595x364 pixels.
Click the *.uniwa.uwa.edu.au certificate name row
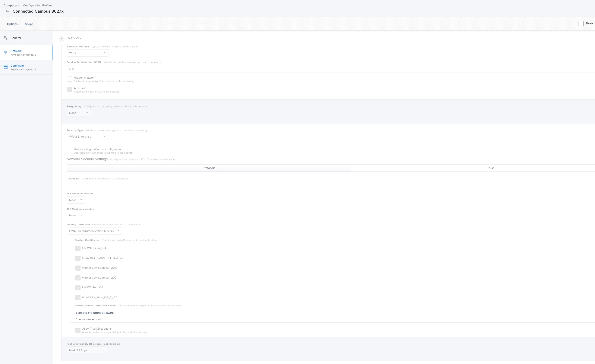click(x=332, y=319)
